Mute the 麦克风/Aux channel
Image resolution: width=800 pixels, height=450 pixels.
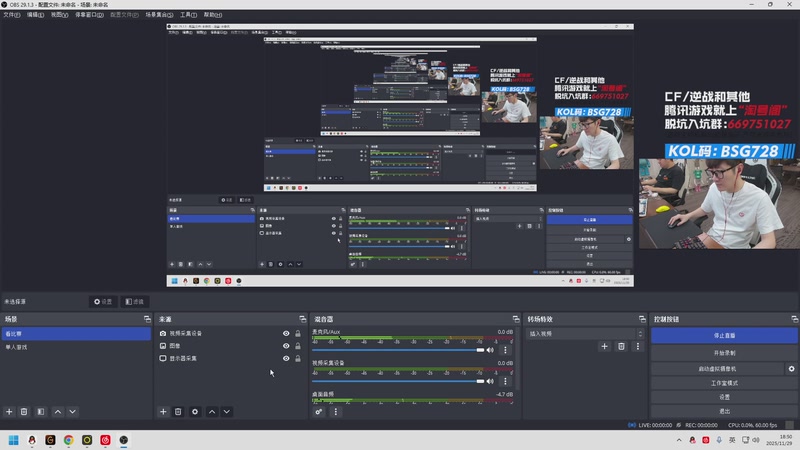[x=490, y=350]
